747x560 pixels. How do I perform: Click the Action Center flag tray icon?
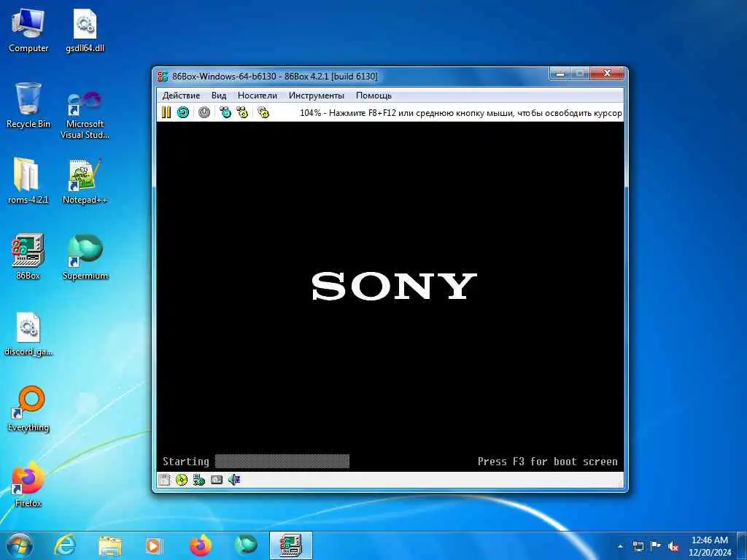pyautogui.click(x=656, y=546)
